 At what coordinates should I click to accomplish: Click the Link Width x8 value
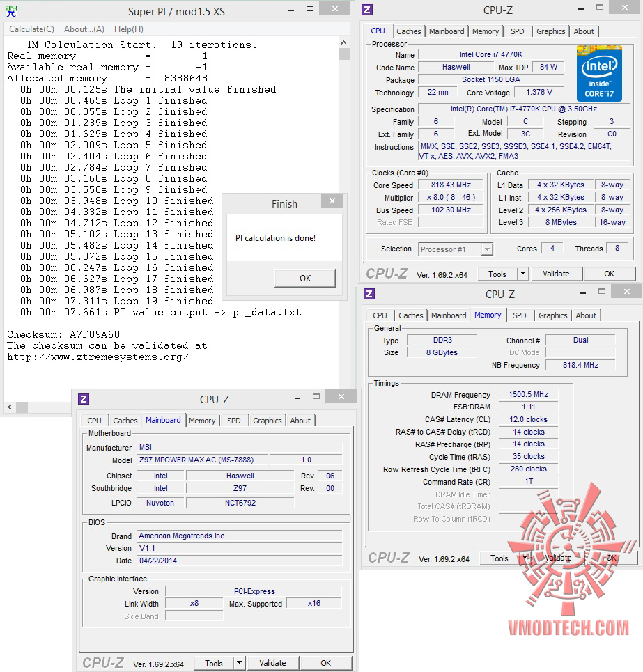coord(194,604)
